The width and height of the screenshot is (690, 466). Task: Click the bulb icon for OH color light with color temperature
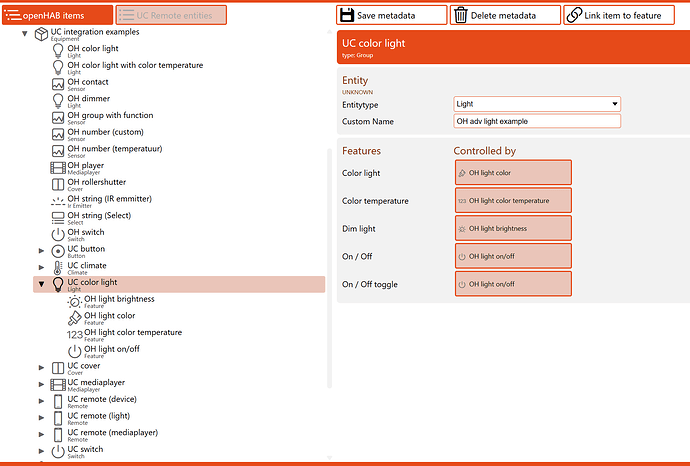pos(58,68)
